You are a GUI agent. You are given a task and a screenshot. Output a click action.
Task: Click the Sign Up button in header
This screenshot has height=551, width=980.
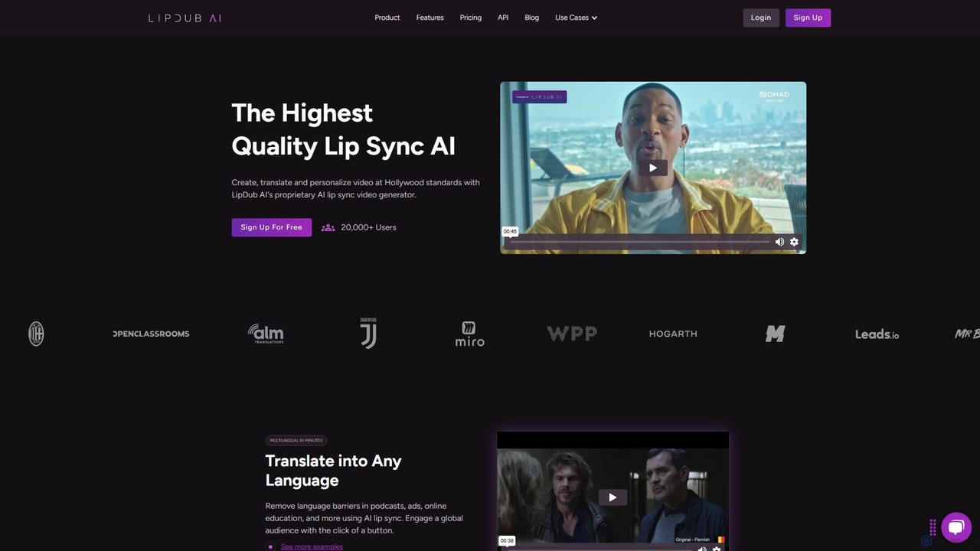pyautogui.click(x=808, y=18)
